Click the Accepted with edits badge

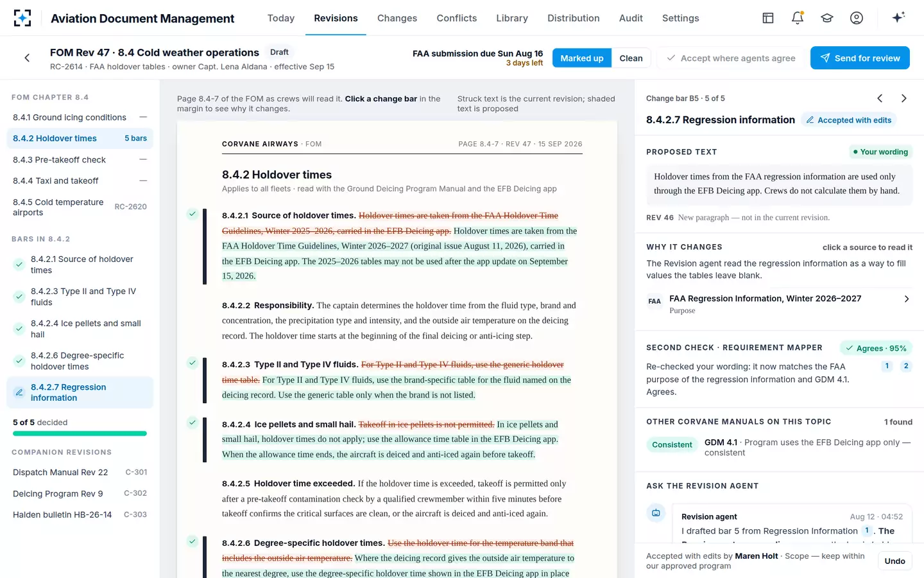click(x=848, y=120)
